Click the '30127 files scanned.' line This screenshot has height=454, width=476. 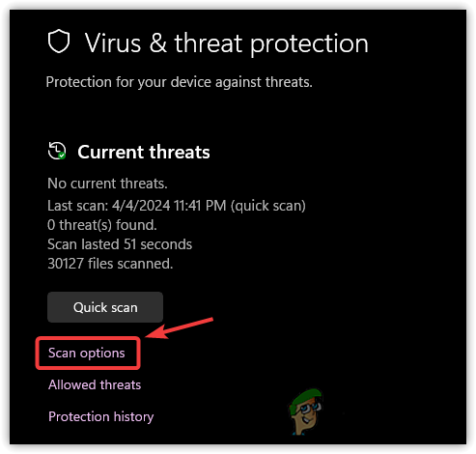(110, 264)
